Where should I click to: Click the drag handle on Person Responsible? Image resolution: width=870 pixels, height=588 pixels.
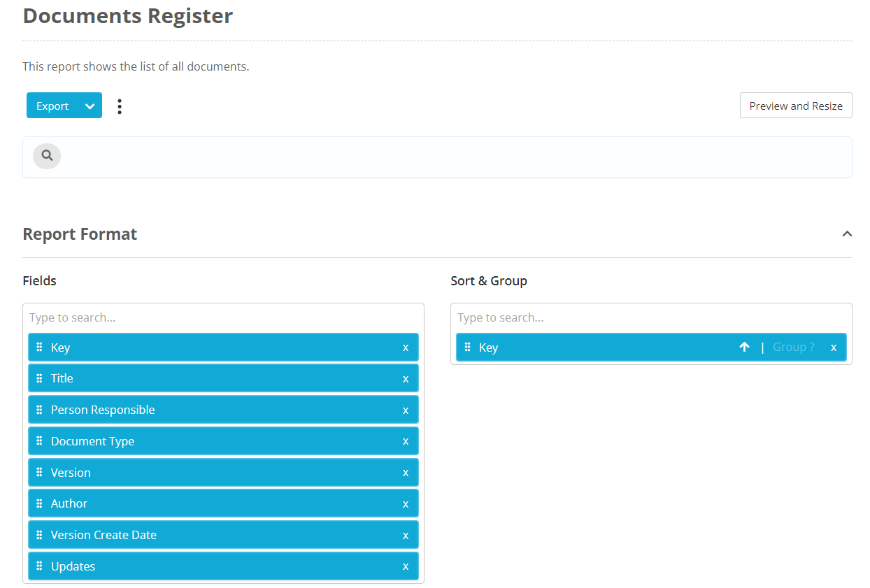coord(38,410)
